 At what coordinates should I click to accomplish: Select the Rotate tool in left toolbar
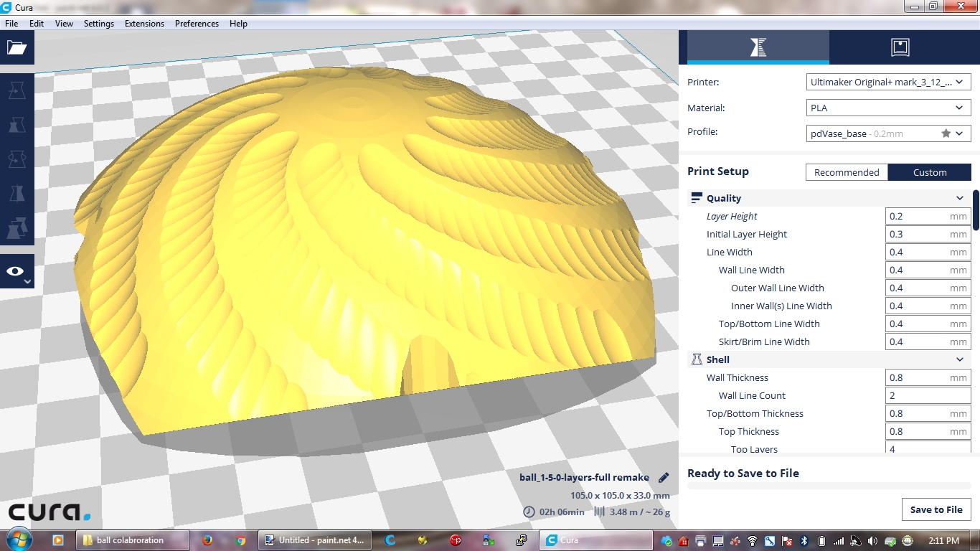tap(17, 159)
